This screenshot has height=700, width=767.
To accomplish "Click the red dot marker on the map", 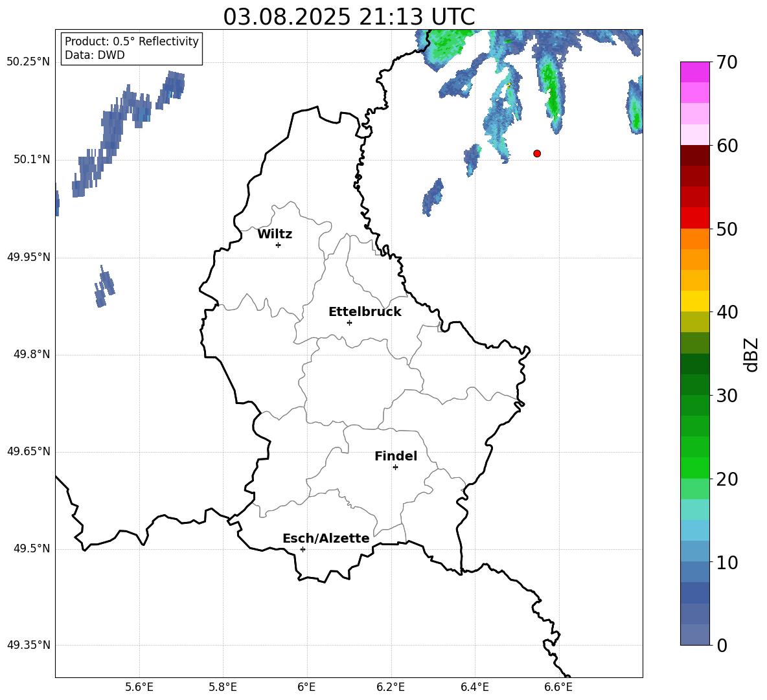I will click(x=537, y=153).
